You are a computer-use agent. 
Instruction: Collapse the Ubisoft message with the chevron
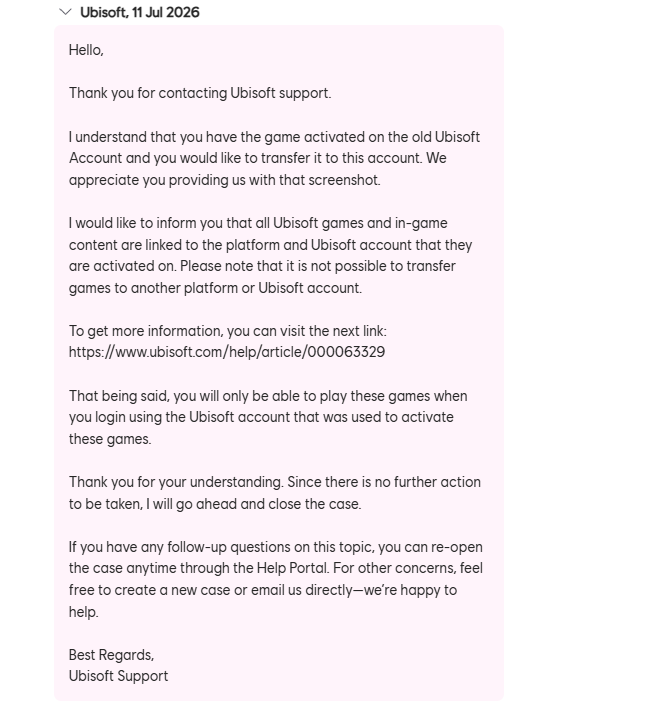coord(66,12)
